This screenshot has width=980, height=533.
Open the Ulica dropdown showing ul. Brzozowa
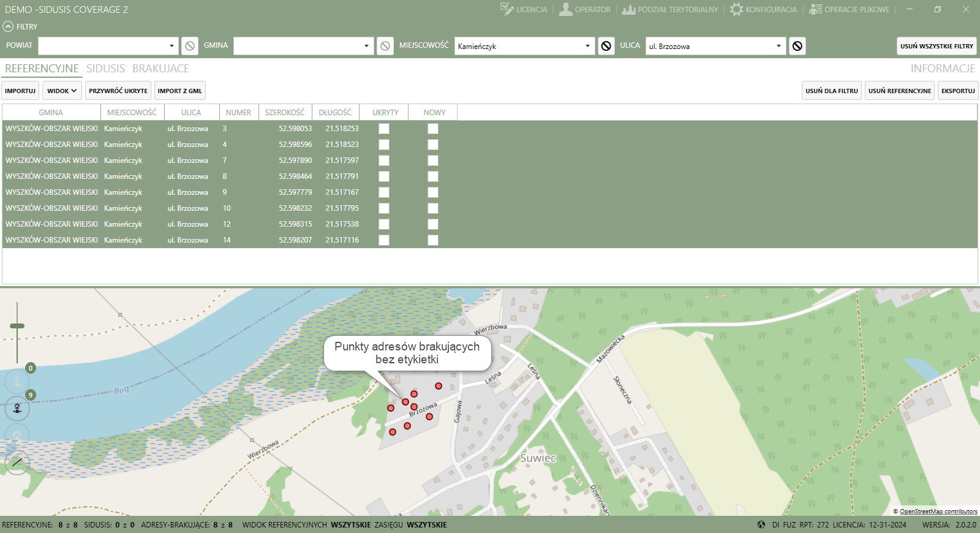778,46
